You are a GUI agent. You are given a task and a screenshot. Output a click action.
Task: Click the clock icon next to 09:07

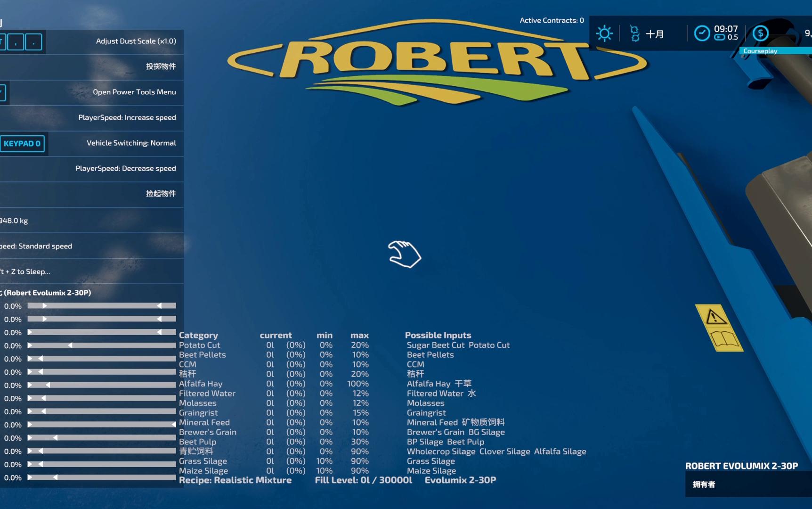click(702, 33)
